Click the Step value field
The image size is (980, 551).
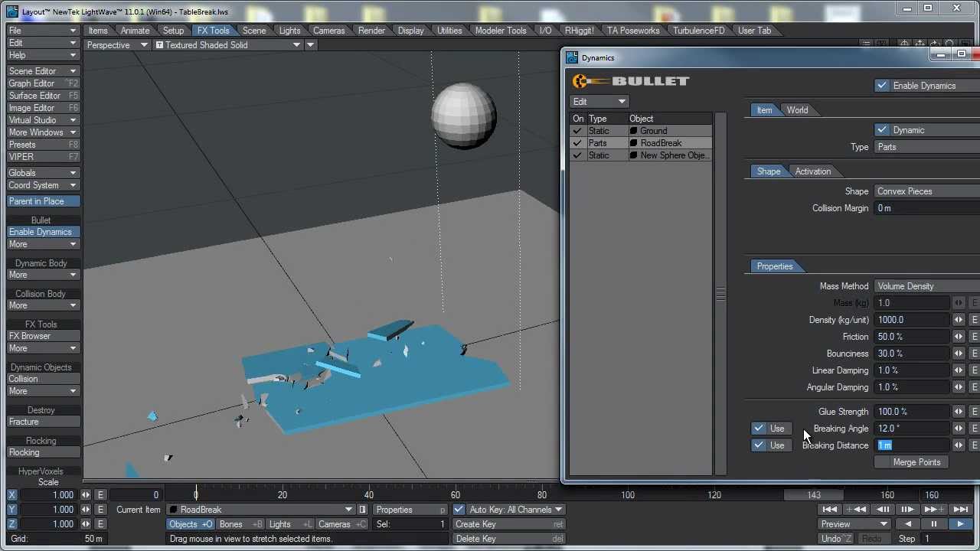pyautogui.click(x=946, y=539)
